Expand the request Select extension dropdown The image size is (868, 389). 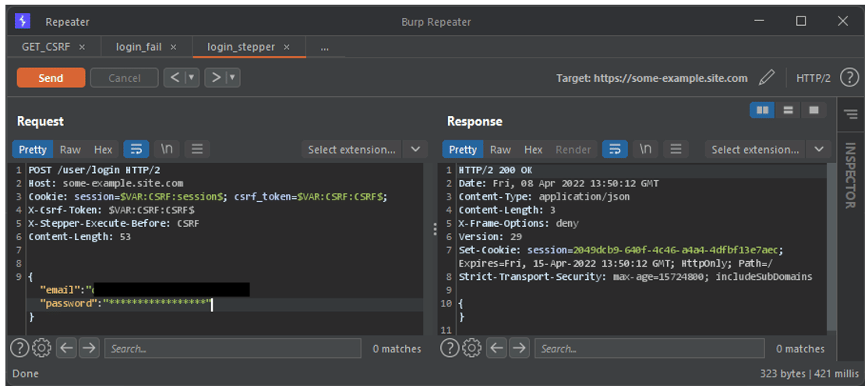click(415, 149)
